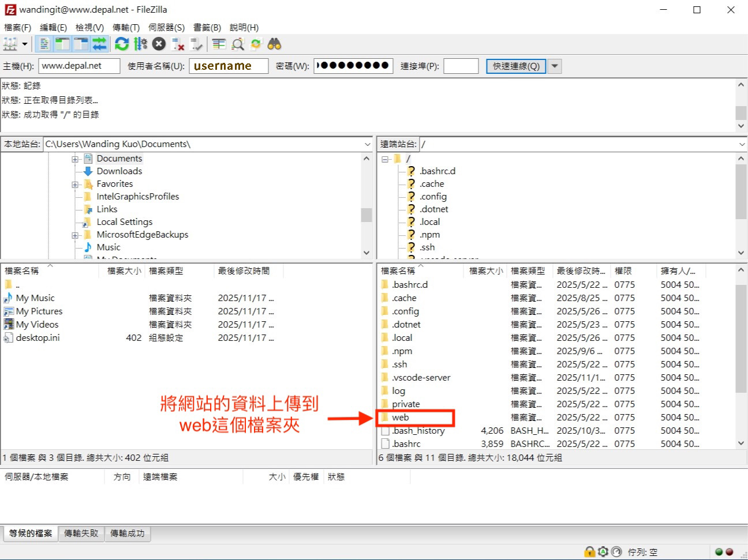Screen dimensions: 748x560
Task: Toggle the local directory tree view
Action: [x=62, y=44]
